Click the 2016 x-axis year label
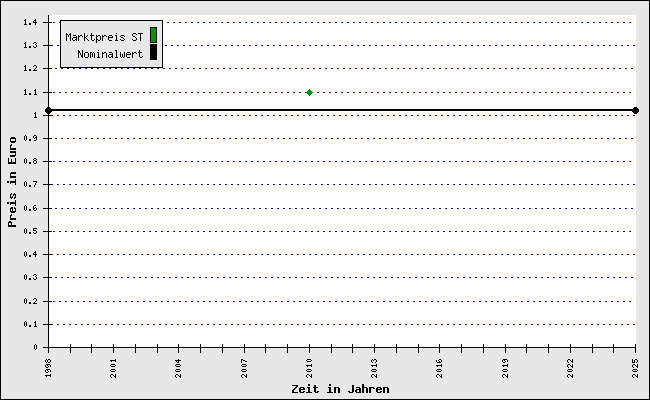Screen dimensions: 650x400 pos(440,368)
